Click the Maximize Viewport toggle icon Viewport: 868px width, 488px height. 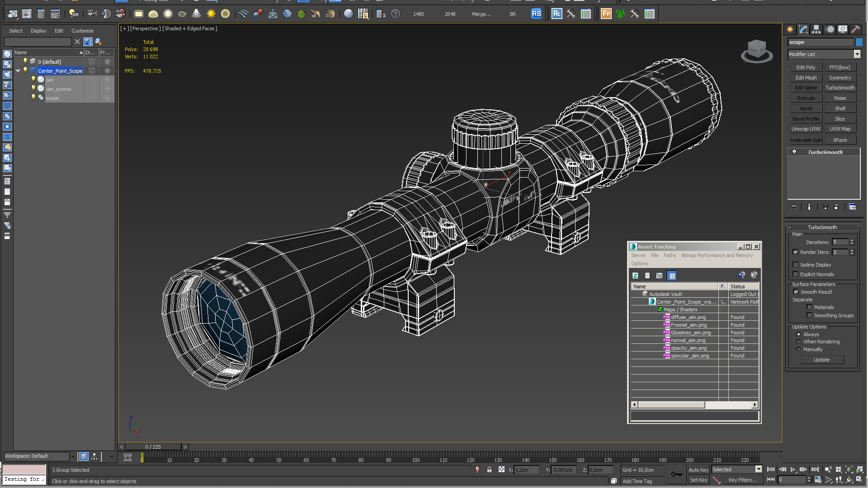coord(859,480)
